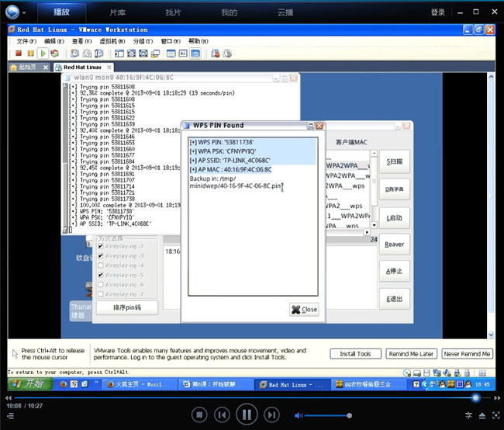Click the VMware reset icon

click(54, 54)
